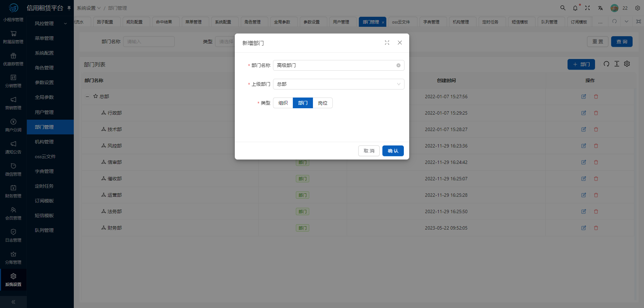Delete the 法务部 row
The width and height of the screenshot is (644, 308).
point(596,211)
